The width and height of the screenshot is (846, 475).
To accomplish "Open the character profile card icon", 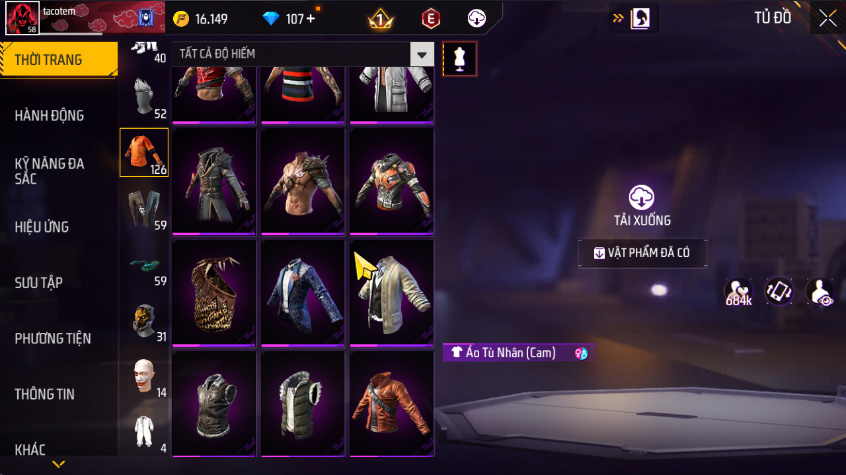I will pos(640,18).
